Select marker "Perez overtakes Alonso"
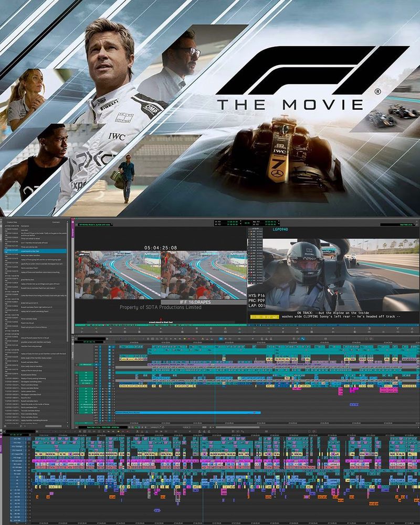The width and height of the screenshot is (420, 525). pyautogui.click(x=35, y=417)
